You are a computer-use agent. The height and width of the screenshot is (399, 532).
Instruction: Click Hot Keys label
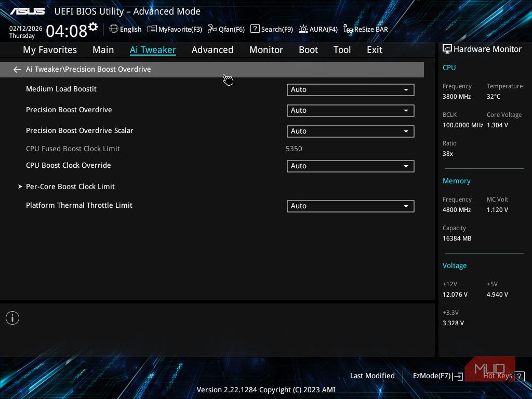[x=498, y=376]
